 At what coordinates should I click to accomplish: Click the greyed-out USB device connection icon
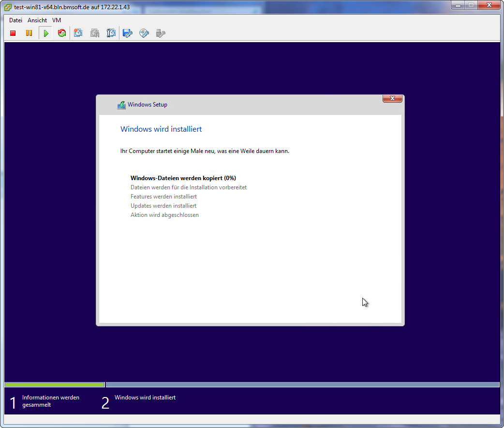tap(161, 33)
